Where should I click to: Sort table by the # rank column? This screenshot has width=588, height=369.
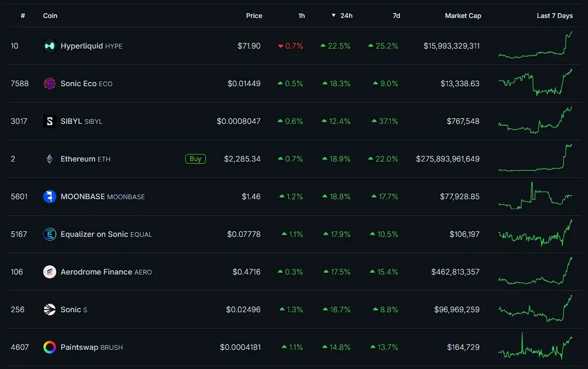(23, 16)
